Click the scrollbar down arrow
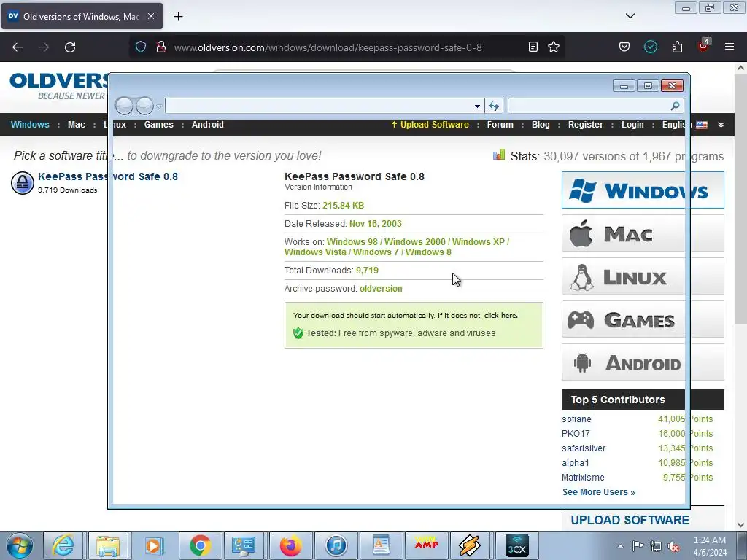The width and height of the screenshot is (747, 560). click(x=741, y=525)
